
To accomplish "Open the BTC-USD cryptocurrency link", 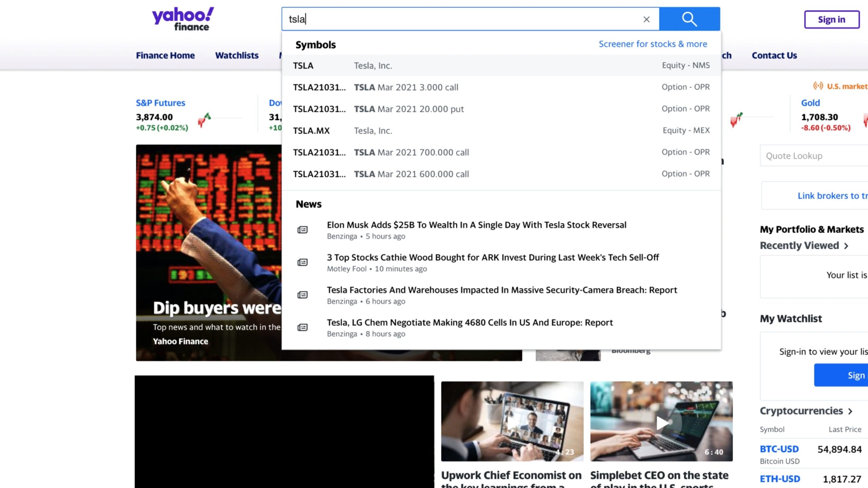I will (x=779, y=449).
